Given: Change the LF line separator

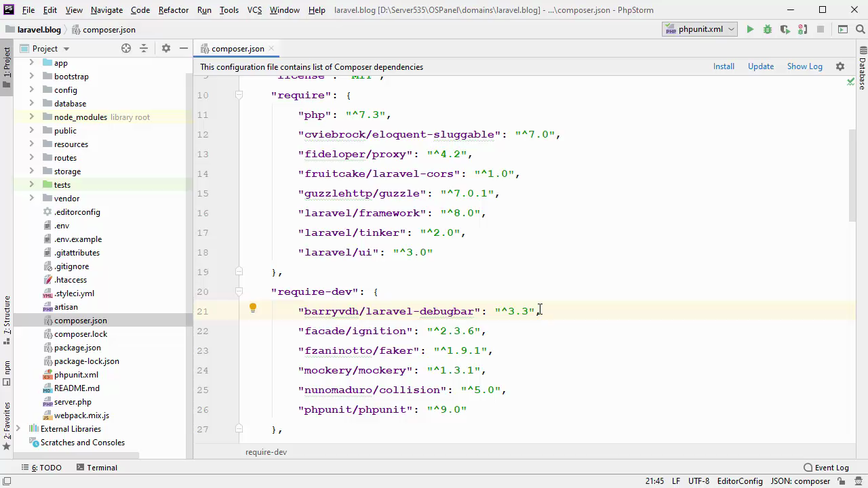Looking at the screenshot, I should click(x=676, y=481).
